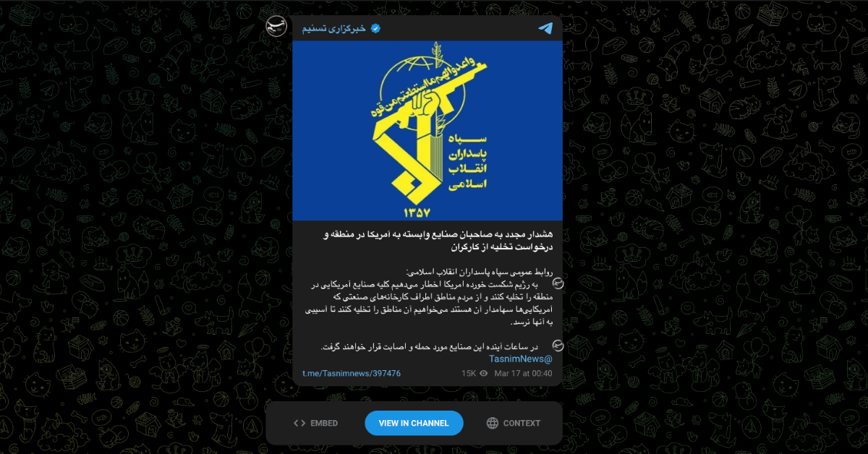Click the 15K view count

469,374
